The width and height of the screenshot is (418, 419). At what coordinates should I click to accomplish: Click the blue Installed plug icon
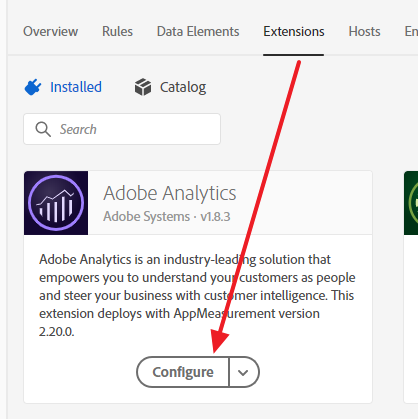coord(33,87)
